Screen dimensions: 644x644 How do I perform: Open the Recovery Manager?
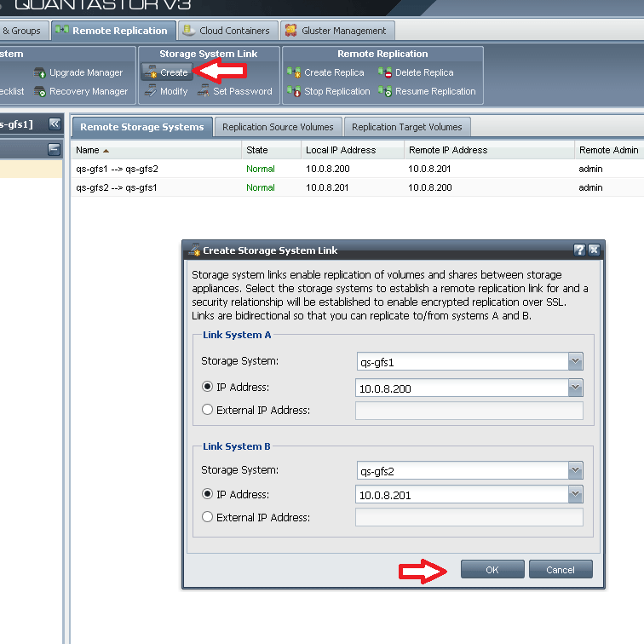(x=40, y=91)
